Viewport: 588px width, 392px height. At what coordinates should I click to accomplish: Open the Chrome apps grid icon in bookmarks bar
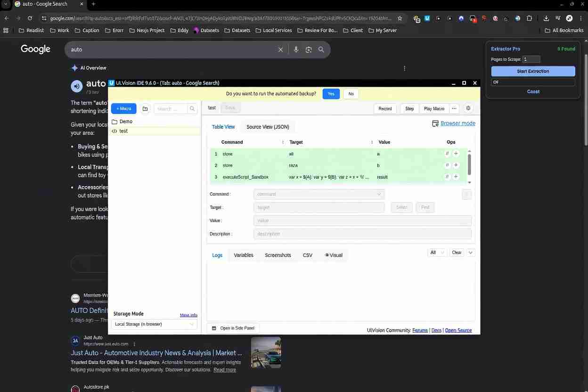6,30
